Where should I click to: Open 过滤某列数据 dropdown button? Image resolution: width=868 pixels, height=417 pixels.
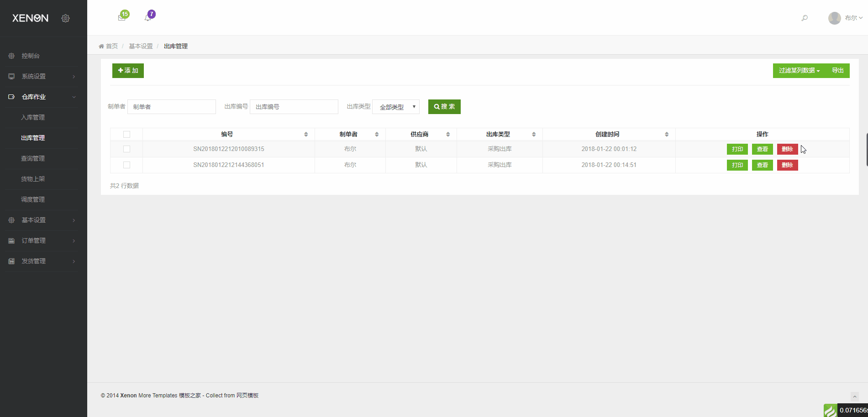799,71
